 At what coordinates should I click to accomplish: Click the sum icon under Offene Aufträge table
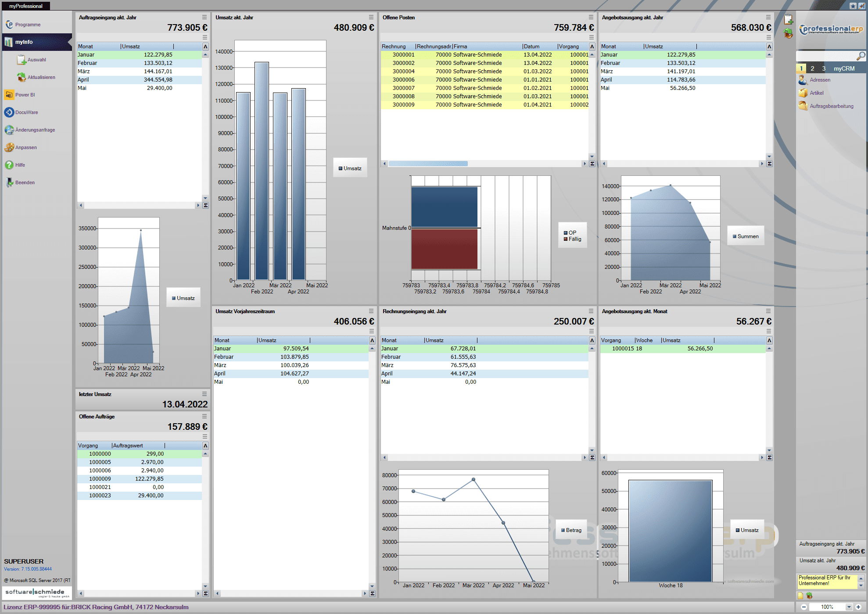click(205, 593)
